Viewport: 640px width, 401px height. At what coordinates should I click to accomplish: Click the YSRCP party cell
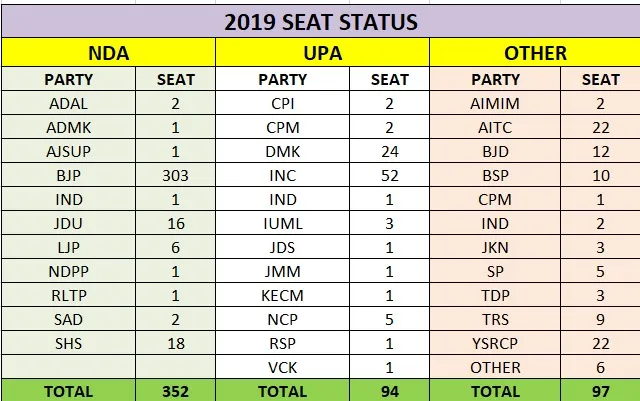pyautogui.click(x=496, y=344)
